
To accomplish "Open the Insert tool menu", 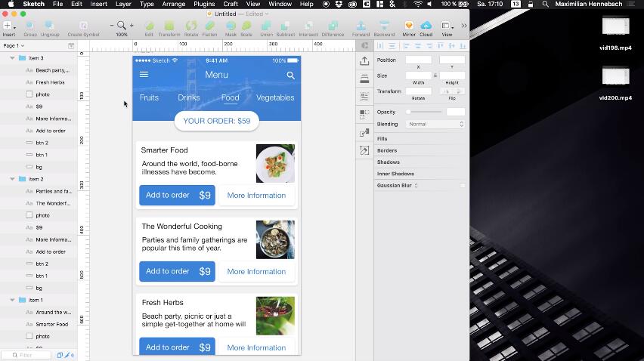I will pyautogui.click(x=9, y=26).
